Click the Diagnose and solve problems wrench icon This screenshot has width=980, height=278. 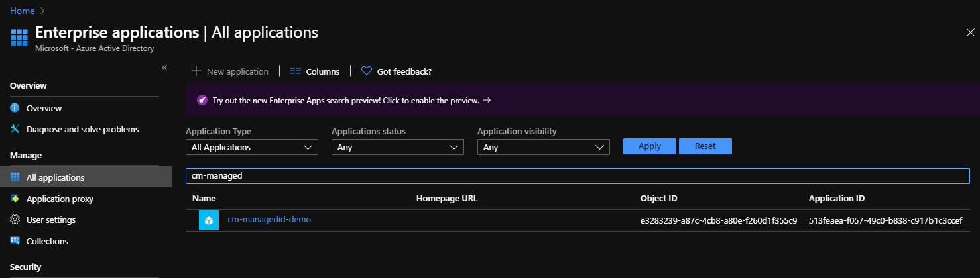[15, 129]
